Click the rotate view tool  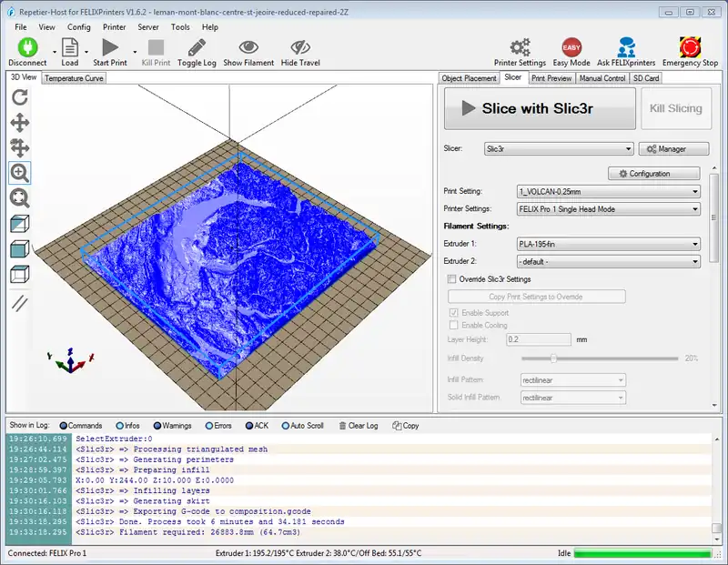[19, 96]
